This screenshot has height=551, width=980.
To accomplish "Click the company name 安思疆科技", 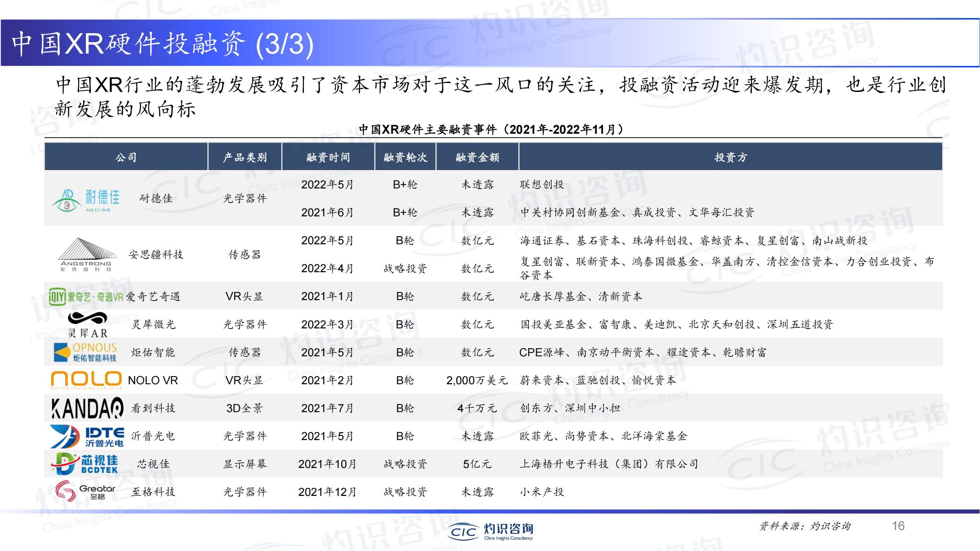I will [156, 255].
